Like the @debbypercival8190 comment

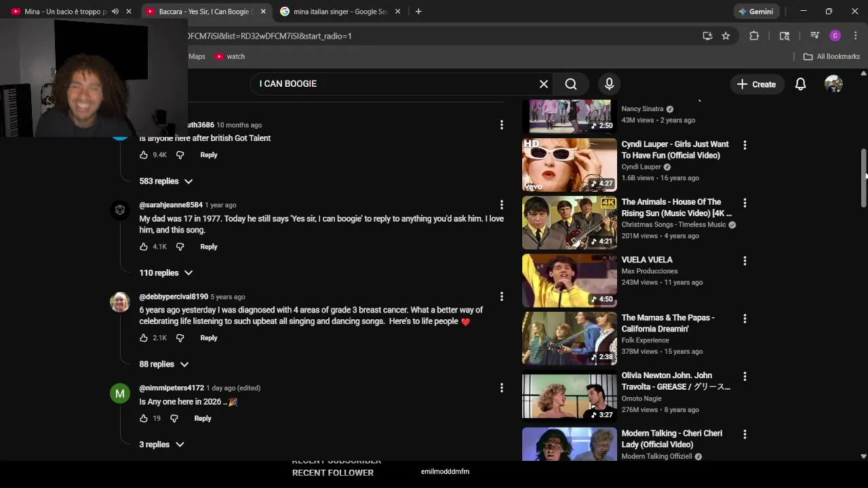click(x=144, y=338)
